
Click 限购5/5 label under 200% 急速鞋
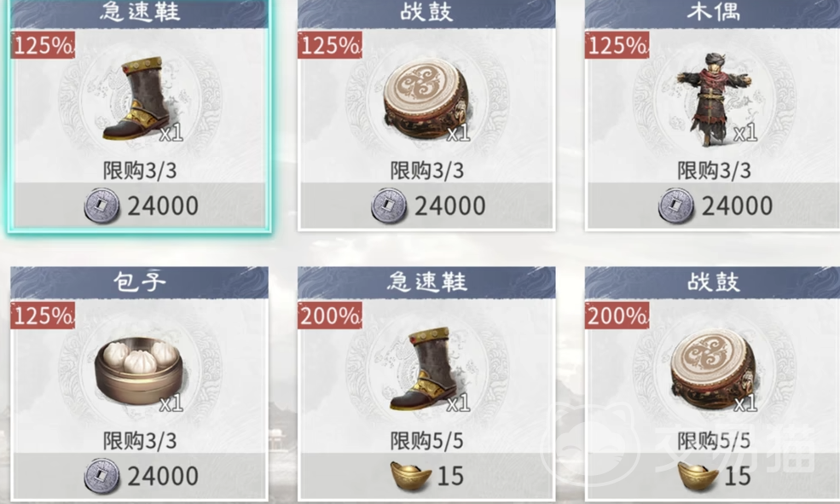(x=426, y=442)
